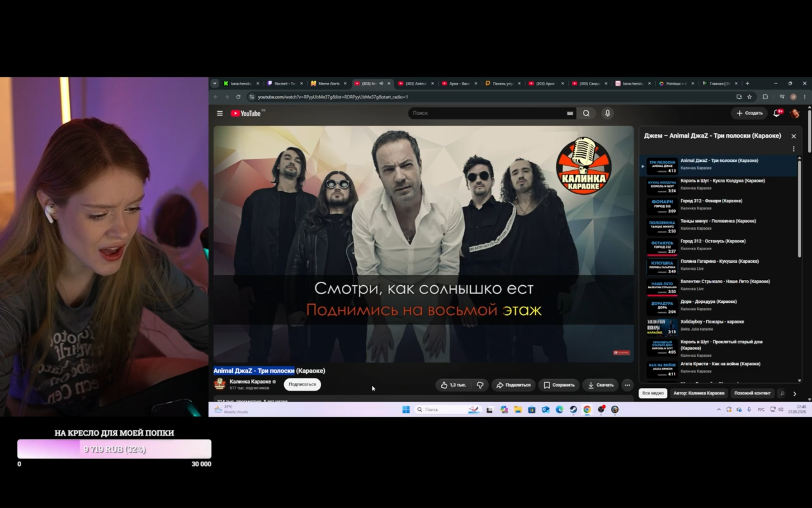Viewport: 812px width, 508px height.
Task: Go back in Chrome history
Action: pos(216,97)
